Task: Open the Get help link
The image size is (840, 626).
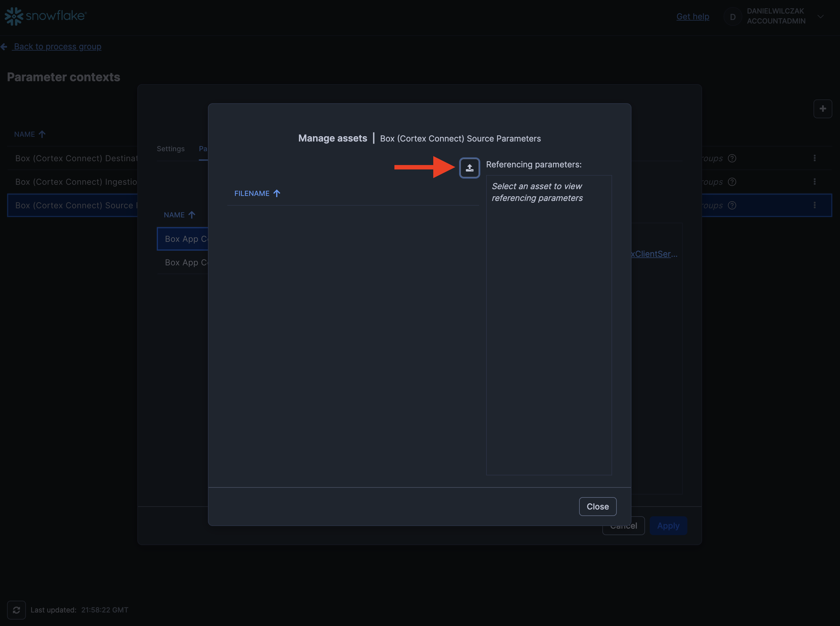Action: pos(692,16)
